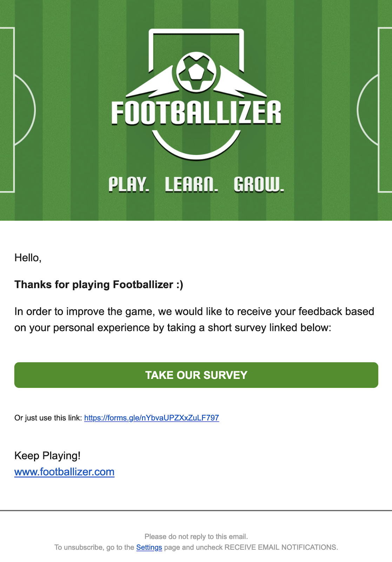Viewport: 392px width, 562px height.
Task: Open the Settings link in the footer
Action: coord(149,547)
